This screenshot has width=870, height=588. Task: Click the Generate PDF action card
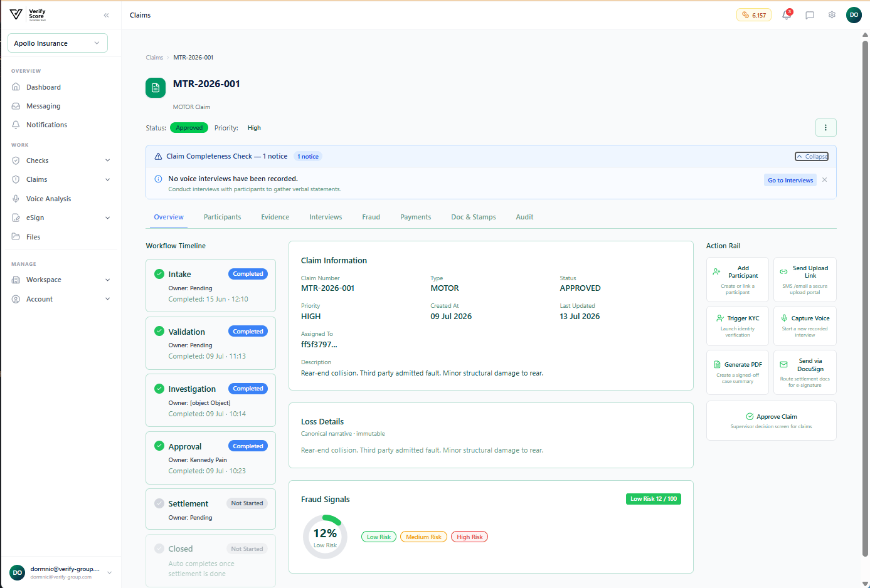click(x=738, y=372)
